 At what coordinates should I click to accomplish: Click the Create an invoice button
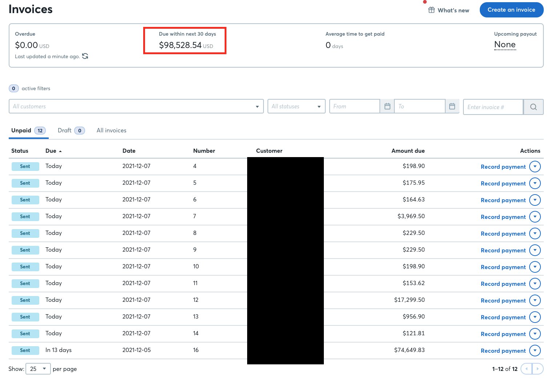click(511, 10)
